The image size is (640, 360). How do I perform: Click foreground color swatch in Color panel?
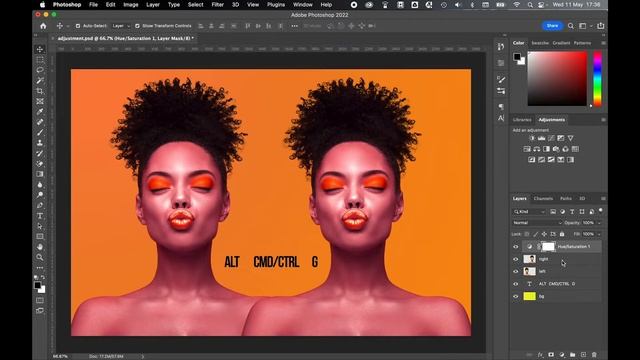pos(517,56)
